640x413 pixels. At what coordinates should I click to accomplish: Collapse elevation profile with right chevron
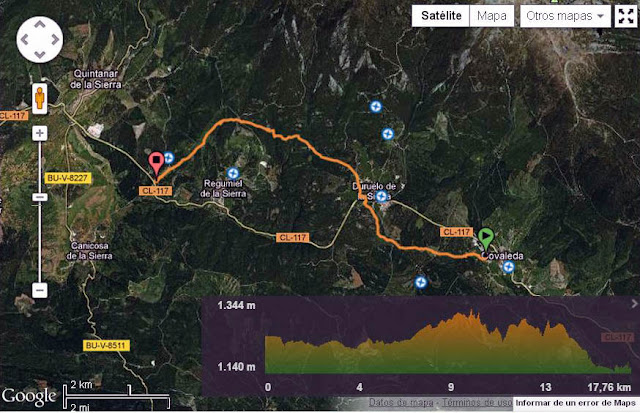pyautogui.click(x=634, y=304)
